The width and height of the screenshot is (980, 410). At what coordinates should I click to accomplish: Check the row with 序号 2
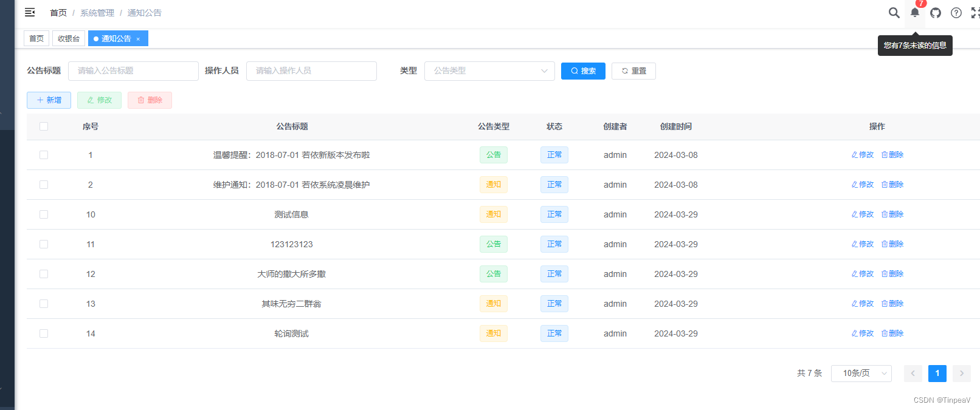[44, 185]
